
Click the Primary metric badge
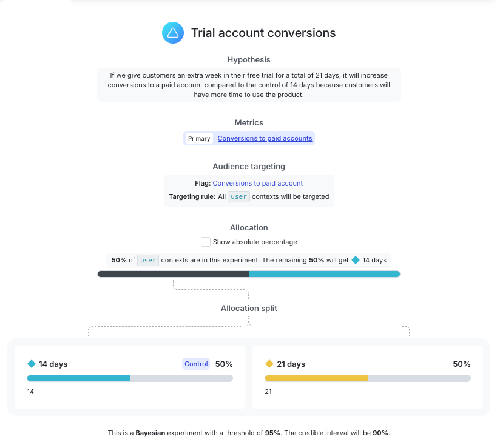[x=199, y=138]
